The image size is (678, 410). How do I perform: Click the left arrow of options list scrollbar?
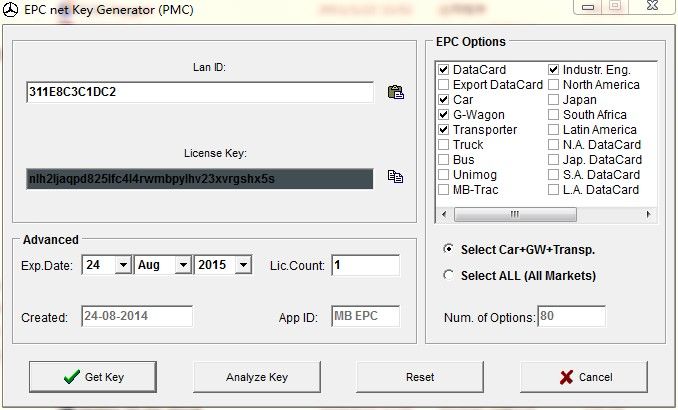[444, 214]
